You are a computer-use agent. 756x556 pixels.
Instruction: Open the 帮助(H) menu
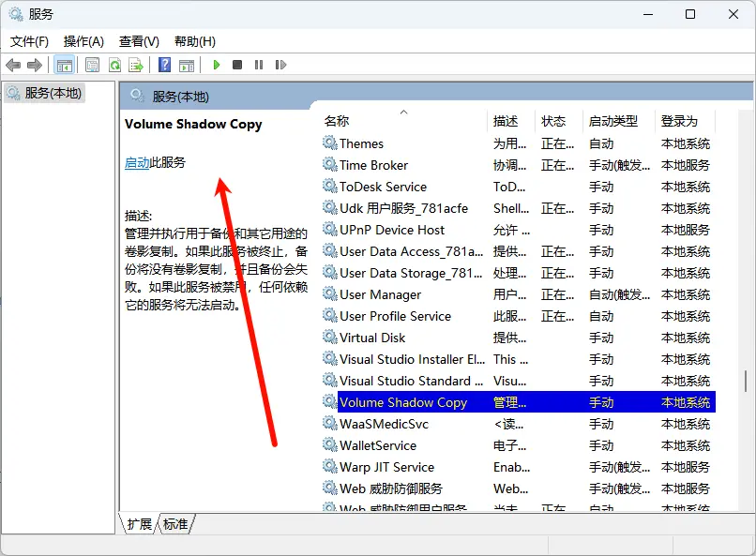195,41
